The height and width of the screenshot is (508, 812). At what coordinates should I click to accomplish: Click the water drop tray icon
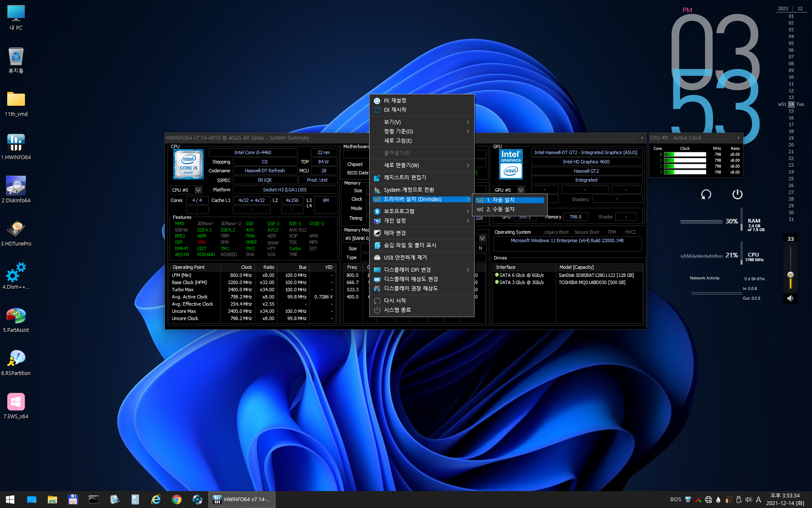[718, 500]
